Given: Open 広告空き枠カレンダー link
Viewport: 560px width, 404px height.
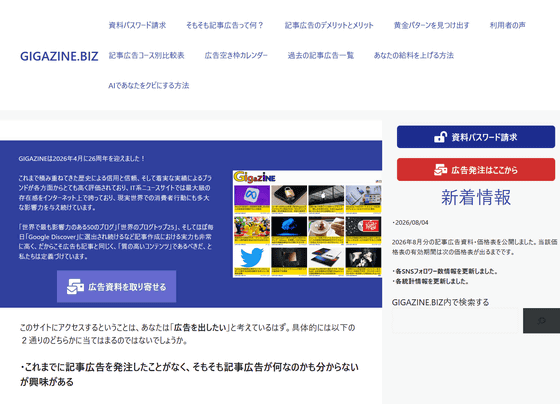Looking at the screenshot, I should pyautogui.click(x=236, y=55).
